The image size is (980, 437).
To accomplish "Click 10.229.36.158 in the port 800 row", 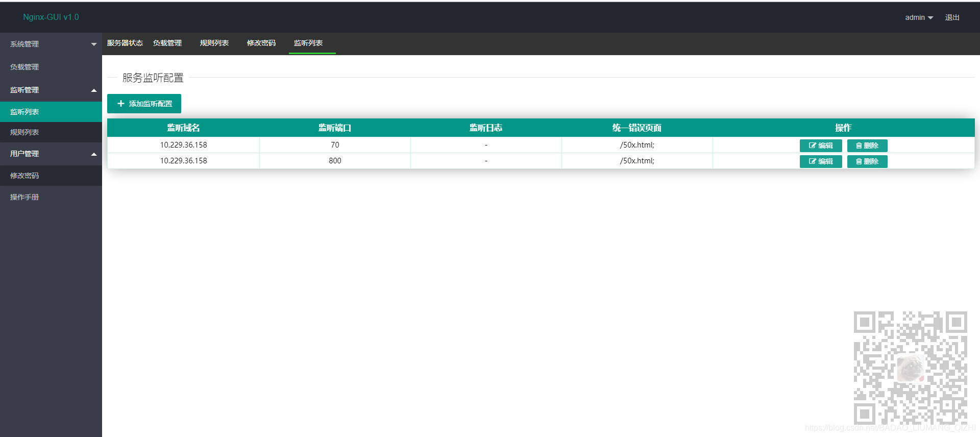I will [184, 161].
